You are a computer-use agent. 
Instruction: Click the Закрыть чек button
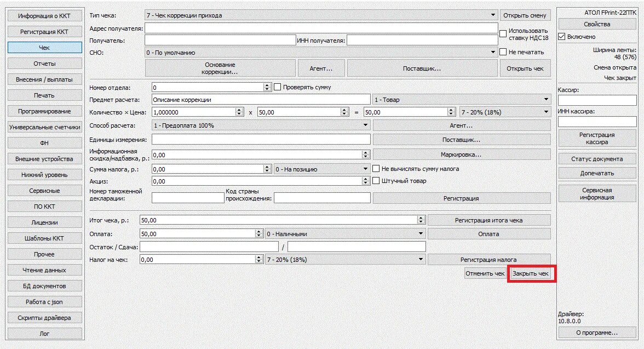tap(531, 273)
